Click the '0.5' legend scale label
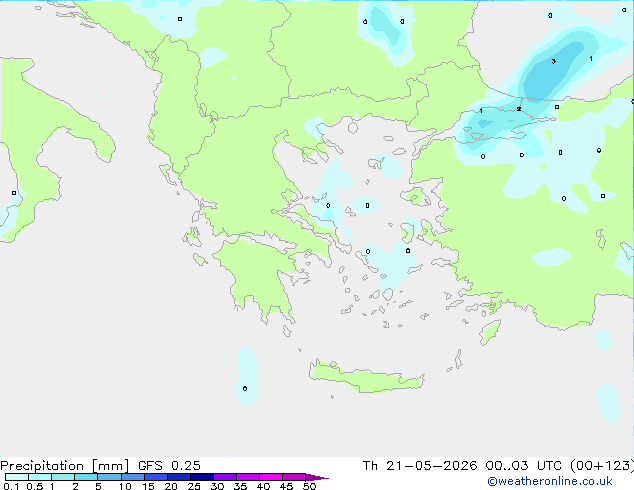Image resolution: width=634 pixels, height=490 pixels. (x=34, y=486)
